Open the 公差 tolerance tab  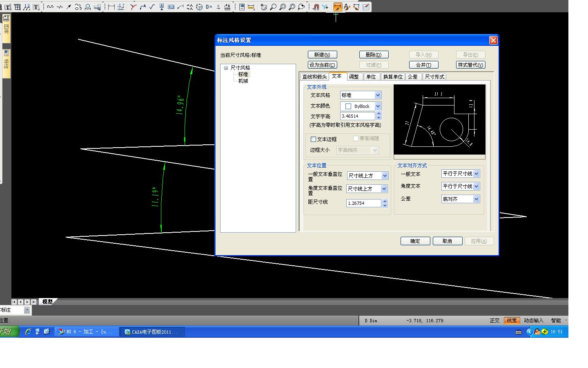tap(412, 77)
